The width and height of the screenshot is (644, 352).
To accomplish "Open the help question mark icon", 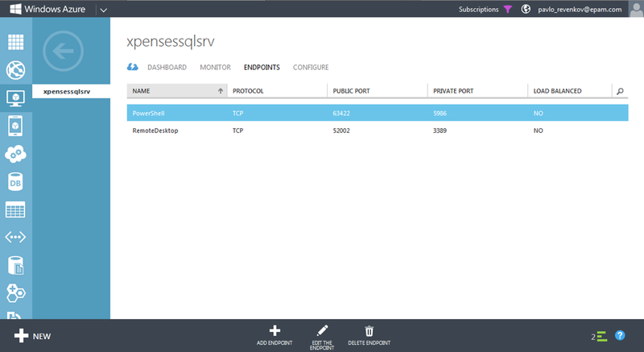I will (x=620, y=336).
